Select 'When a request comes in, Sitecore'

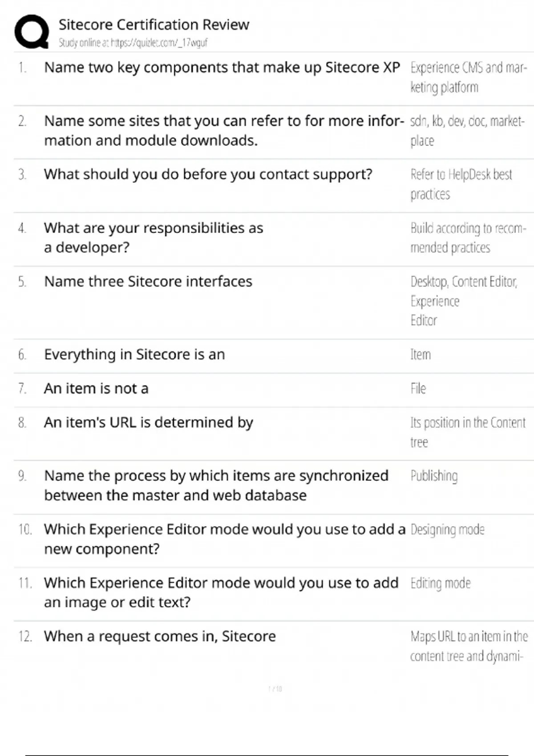pyautogui.click(x=160, y=636)
